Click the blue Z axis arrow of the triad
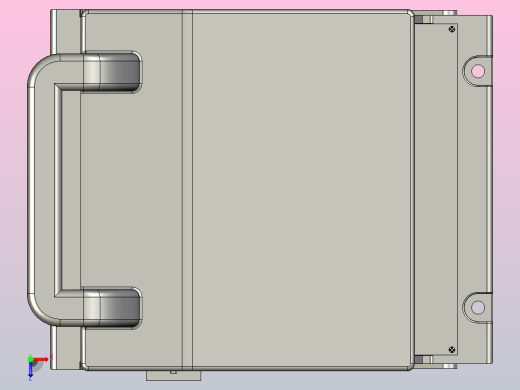This screenshot has height=390, width=520. [x=30, y=370]
